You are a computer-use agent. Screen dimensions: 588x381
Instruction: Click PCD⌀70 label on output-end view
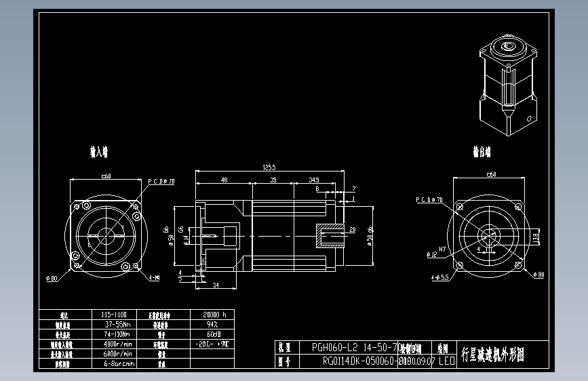point(429,200)
